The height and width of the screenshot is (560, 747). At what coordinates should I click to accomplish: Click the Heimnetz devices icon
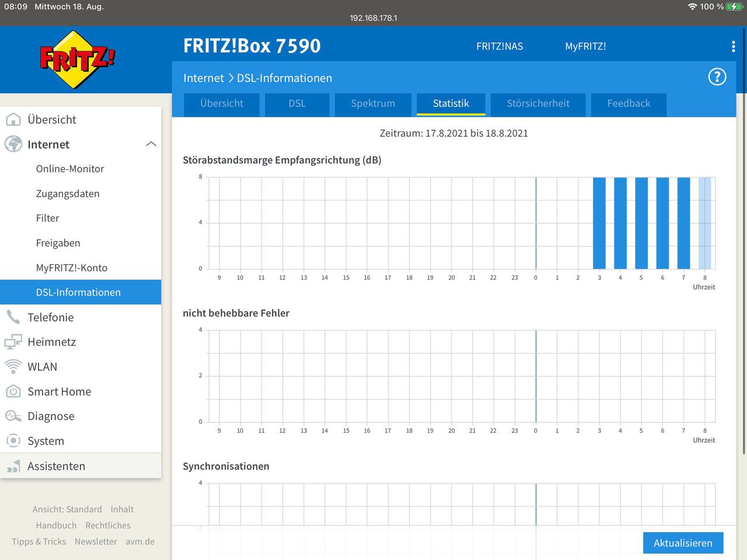point(13,342)
